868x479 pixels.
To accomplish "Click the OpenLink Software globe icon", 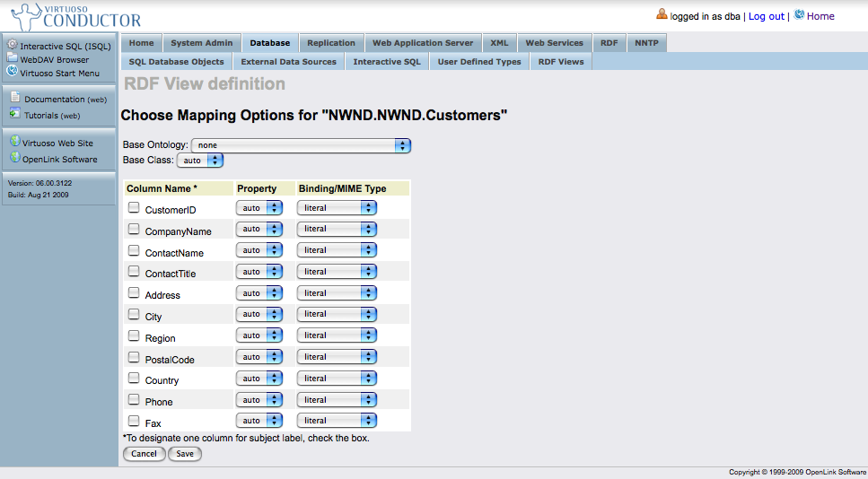I will pyautogui.click(x=15, y=158).
